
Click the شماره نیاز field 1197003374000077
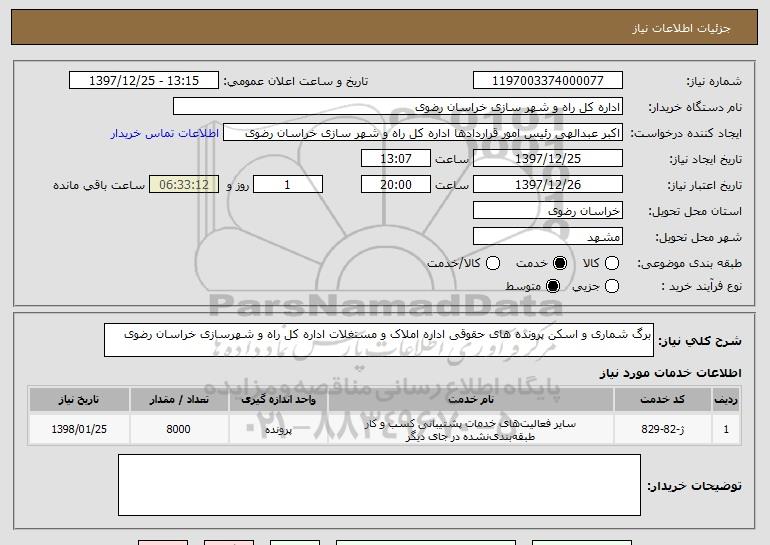[x=548, y=81]
